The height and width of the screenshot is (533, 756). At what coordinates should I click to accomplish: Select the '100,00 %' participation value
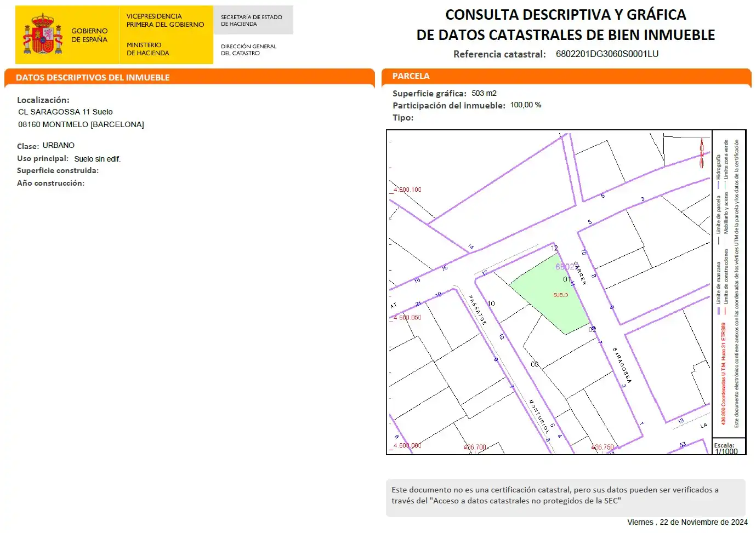pos(526,105)
